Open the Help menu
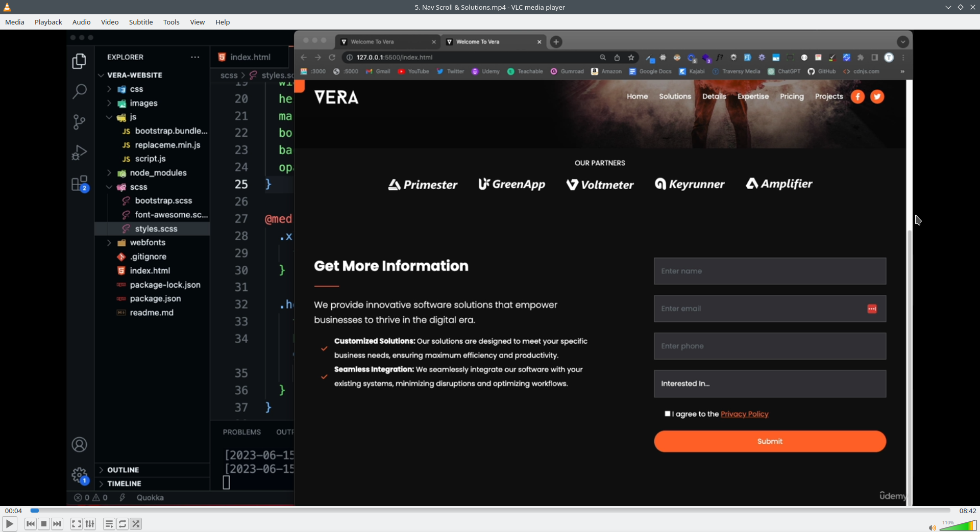The height and width of the screenshot is (532, 980). [x=223, y=22]
